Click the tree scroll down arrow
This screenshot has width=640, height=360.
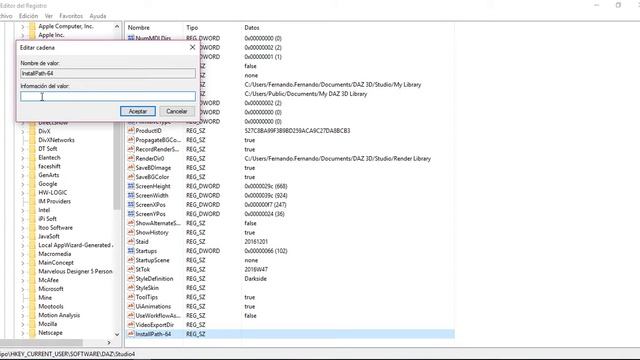coord(117,334)
